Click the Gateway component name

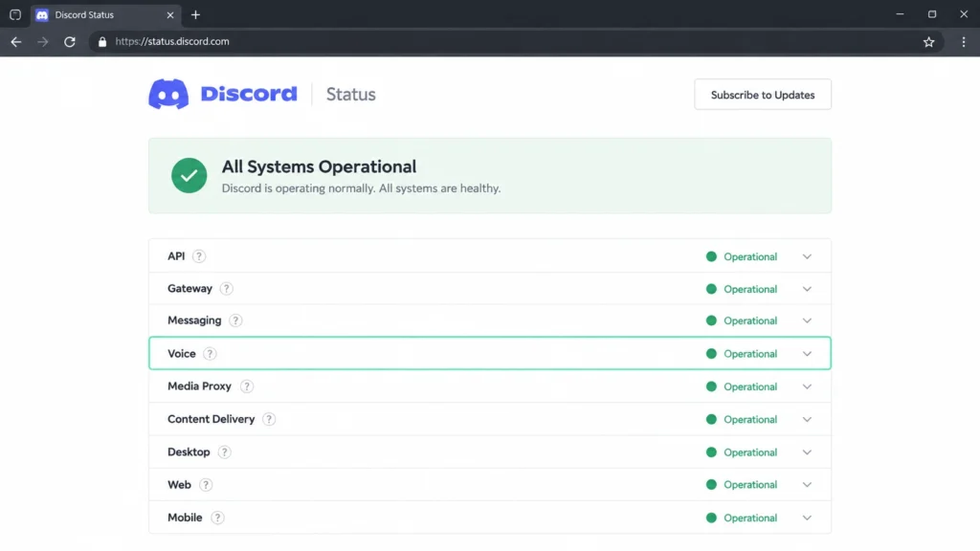190,289
